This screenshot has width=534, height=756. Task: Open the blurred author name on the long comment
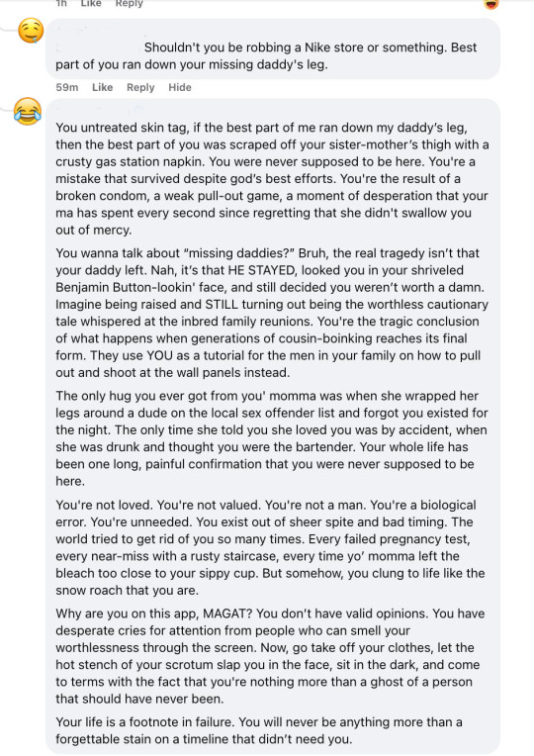pyautogui.click(x=96, y=109)
